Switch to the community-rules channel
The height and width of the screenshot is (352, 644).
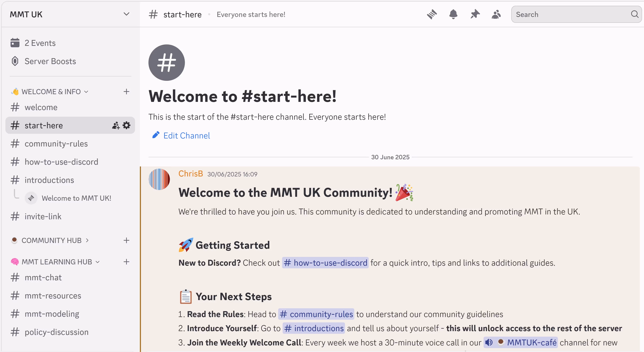(x=56, y=144)
